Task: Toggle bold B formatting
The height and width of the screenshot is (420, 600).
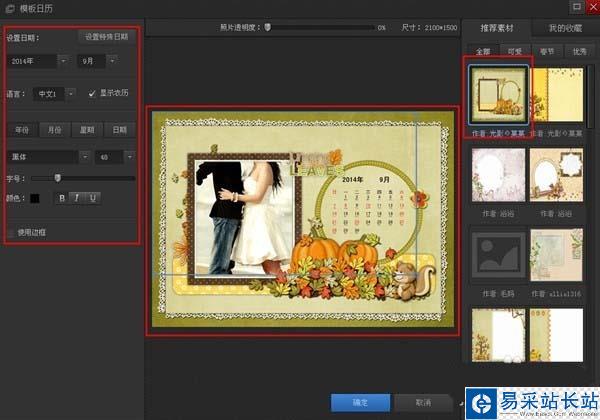Action: tap(62, 198)
